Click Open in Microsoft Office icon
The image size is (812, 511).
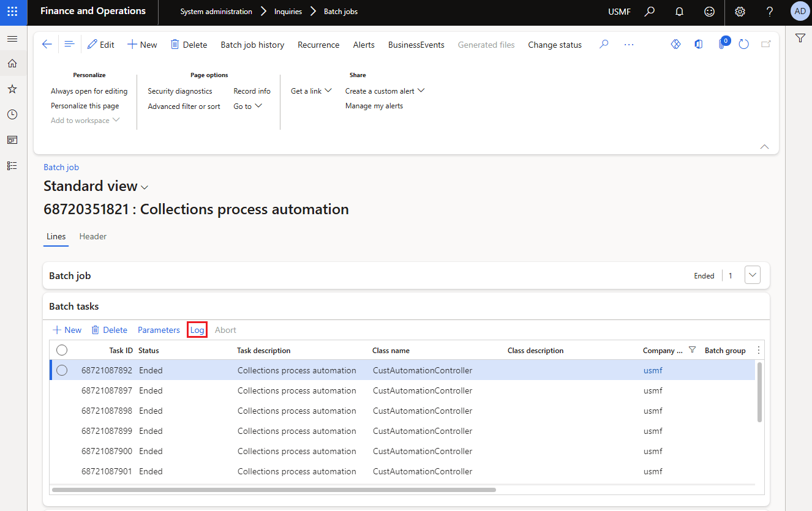point(699,44)
